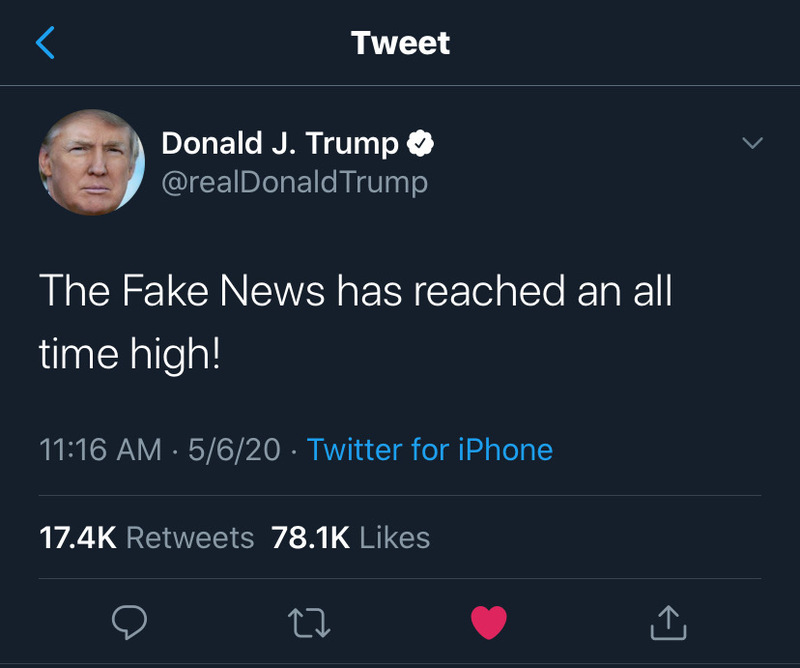Toggle retweet status for this tweet
The width and height of the screenshot is (800, 668).
pyautogui.click(x=309, y=624)
